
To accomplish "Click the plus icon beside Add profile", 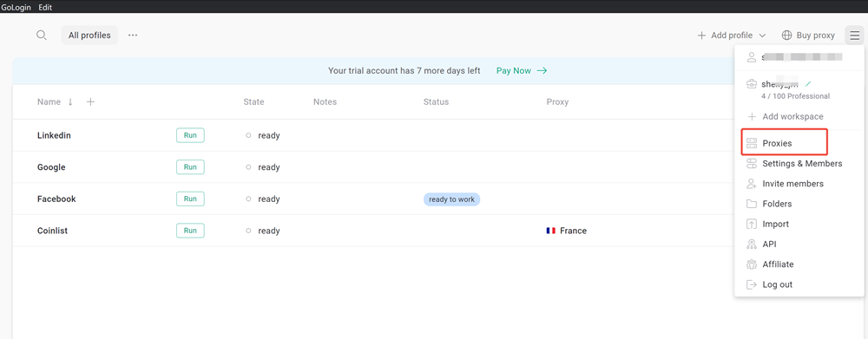I will (x=701, y=36).
